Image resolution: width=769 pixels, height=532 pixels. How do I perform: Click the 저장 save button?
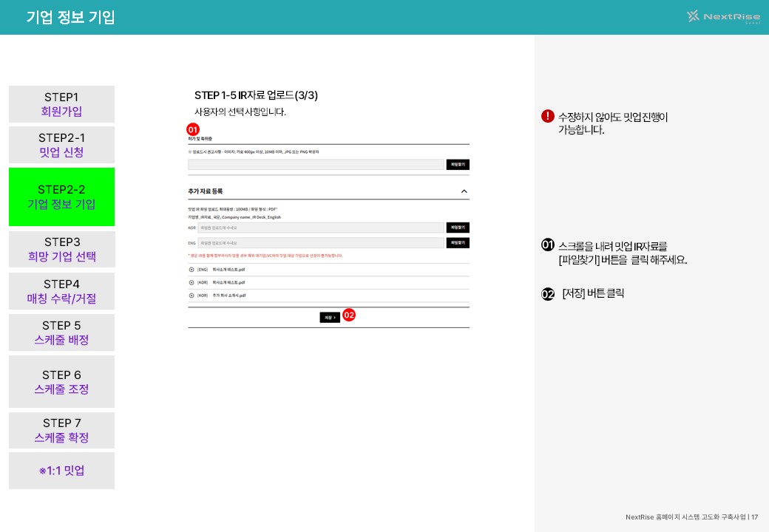click(330, 318)
